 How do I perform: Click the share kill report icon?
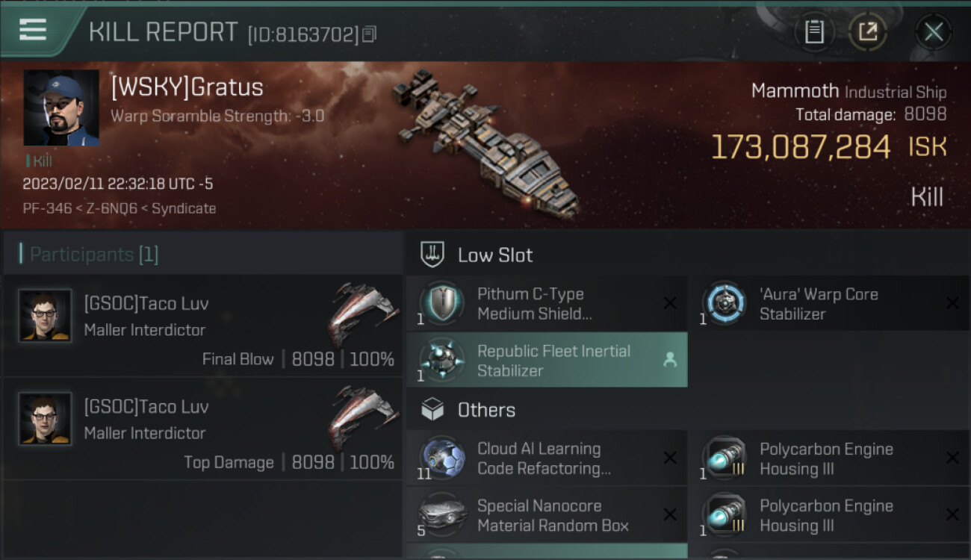click(x=867, y=31)
